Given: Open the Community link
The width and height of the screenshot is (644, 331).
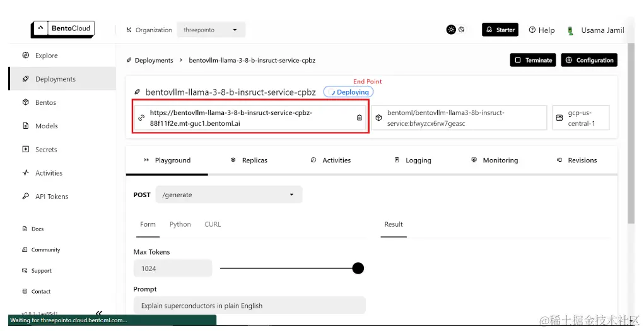Looking at the screenshot, I should click(x=41, y=250).
